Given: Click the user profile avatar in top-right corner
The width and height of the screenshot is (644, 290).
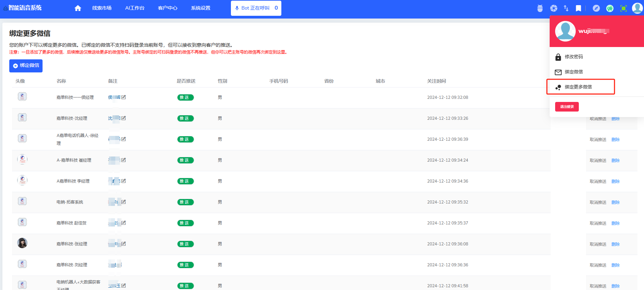Looking at the screenshot, I should click(637, 8).
